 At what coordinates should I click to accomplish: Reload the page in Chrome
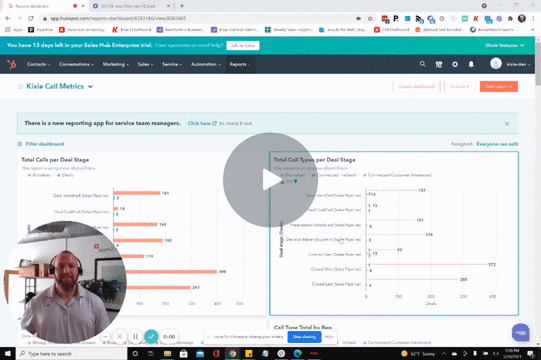coord(31,18)
